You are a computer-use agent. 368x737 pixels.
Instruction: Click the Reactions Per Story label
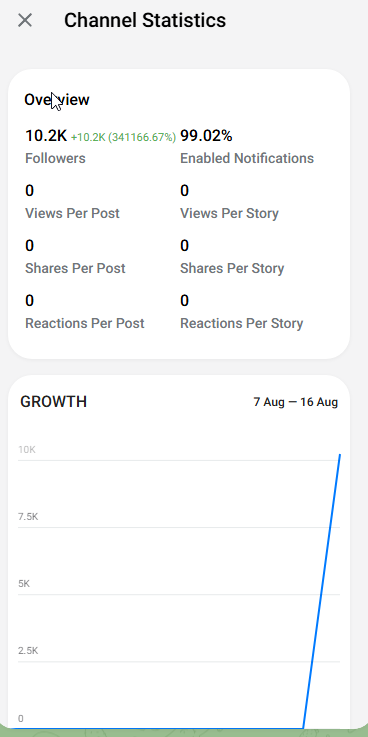coord(242,323)
